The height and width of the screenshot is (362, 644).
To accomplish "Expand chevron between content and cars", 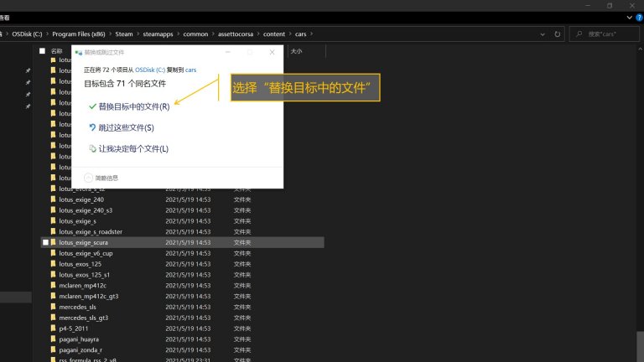I will [x=290, y=34].
